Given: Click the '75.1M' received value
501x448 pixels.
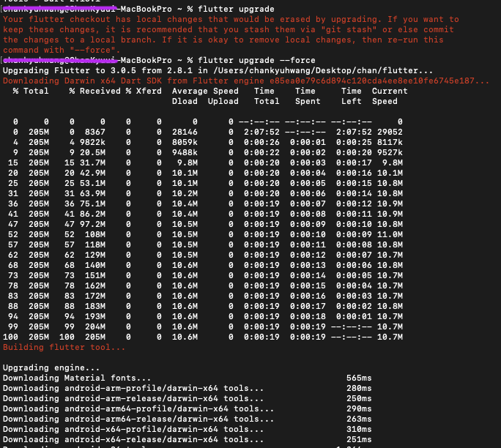Looking at the screenshot, I should tap(92, 204).
